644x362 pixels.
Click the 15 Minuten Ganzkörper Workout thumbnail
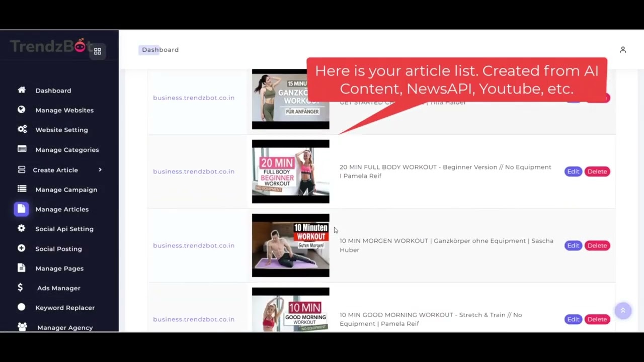pos(291,99)
